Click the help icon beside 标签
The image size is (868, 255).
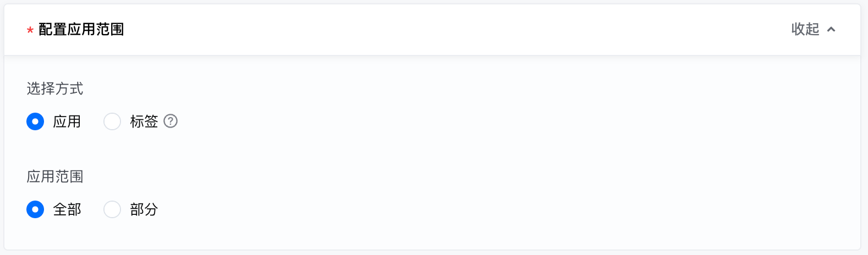tap(171, 121)
